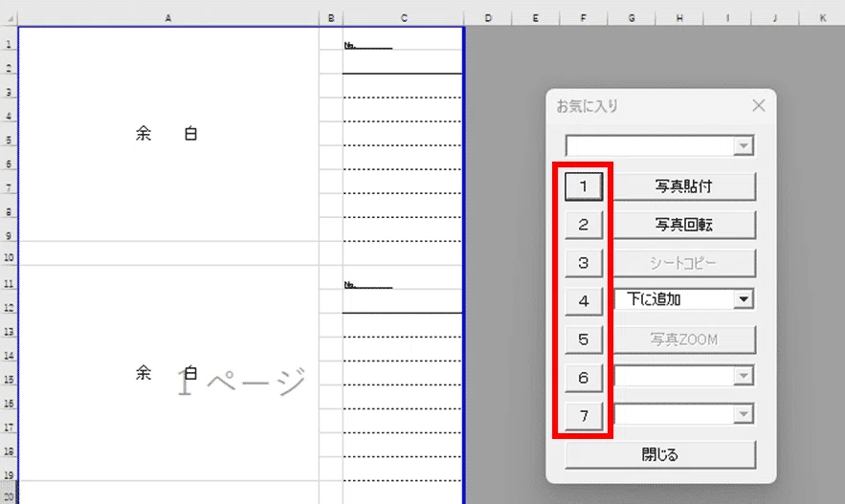Open the dropdown next to button 6
845x504 pixels.
pos(744,376)
